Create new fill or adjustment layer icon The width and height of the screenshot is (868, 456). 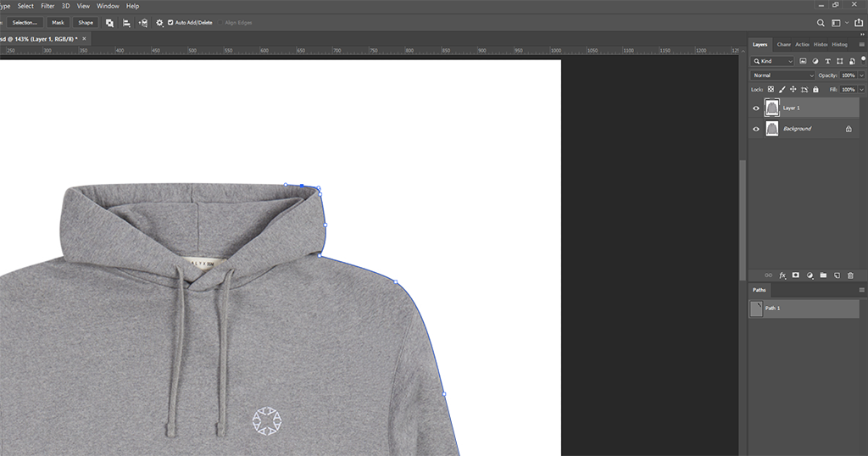810,275
